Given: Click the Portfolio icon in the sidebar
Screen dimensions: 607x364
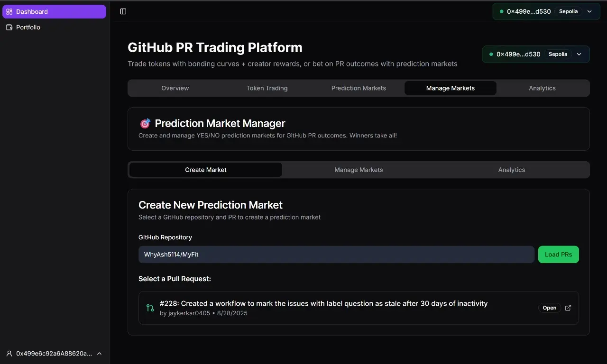Looking at the screenshot, I should click(x=9, y=27).
